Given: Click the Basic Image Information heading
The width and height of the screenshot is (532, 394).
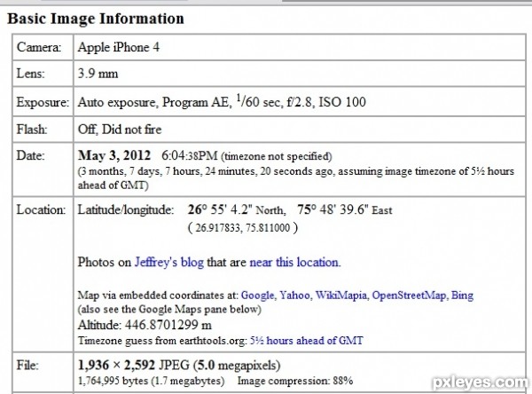Looking at the screenshot, I should point(96,19).
